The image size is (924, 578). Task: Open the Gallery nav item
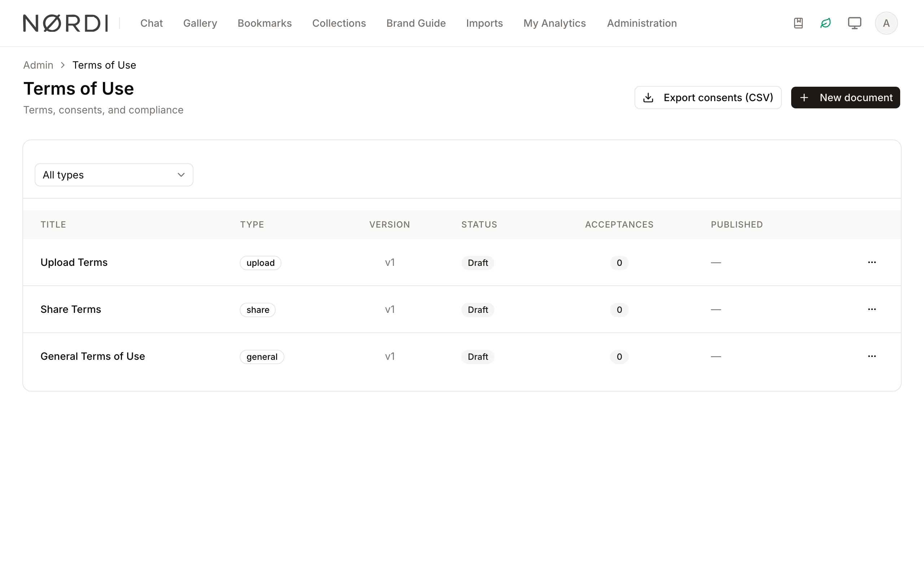(200, 23)
